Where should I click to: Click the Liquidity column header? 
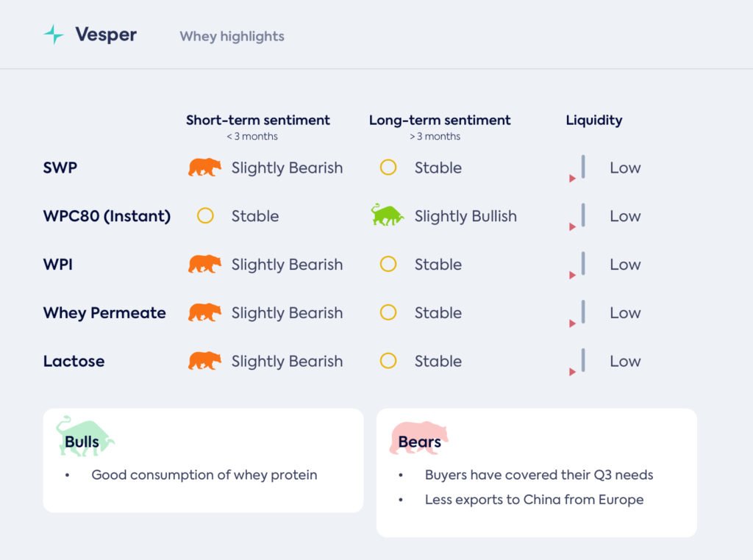pos(593,121)
